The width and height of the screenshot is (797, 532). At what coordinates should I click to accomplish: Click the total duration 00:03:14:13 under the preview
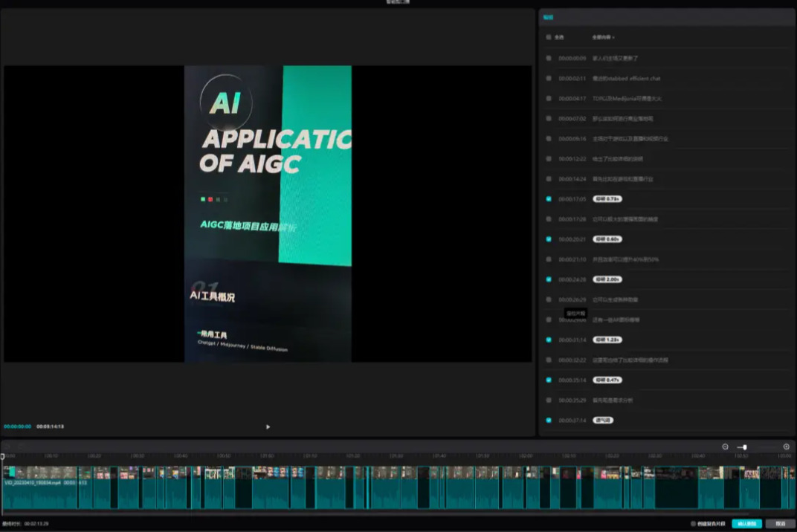(51, 426)
